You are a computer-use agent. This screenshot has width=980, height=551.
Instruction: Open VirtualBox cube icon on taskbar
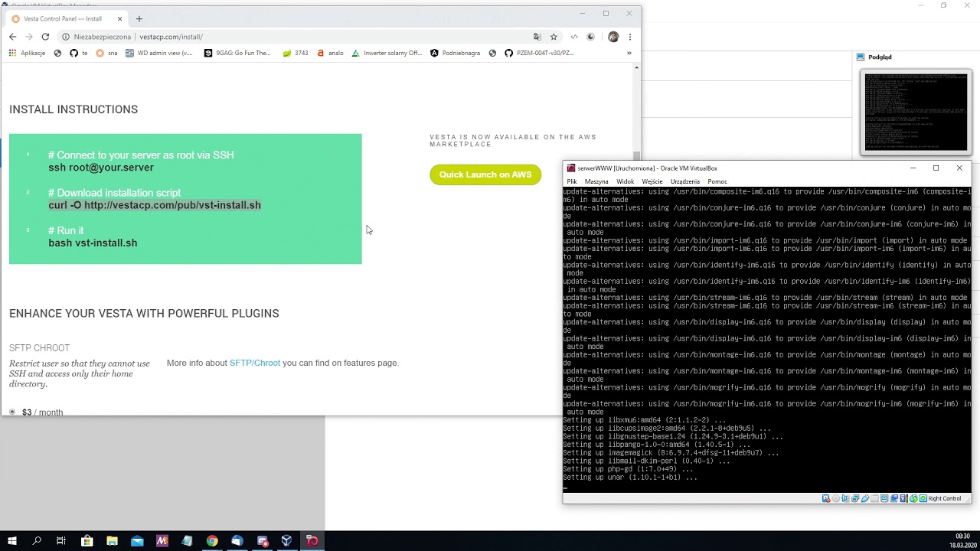286,541
